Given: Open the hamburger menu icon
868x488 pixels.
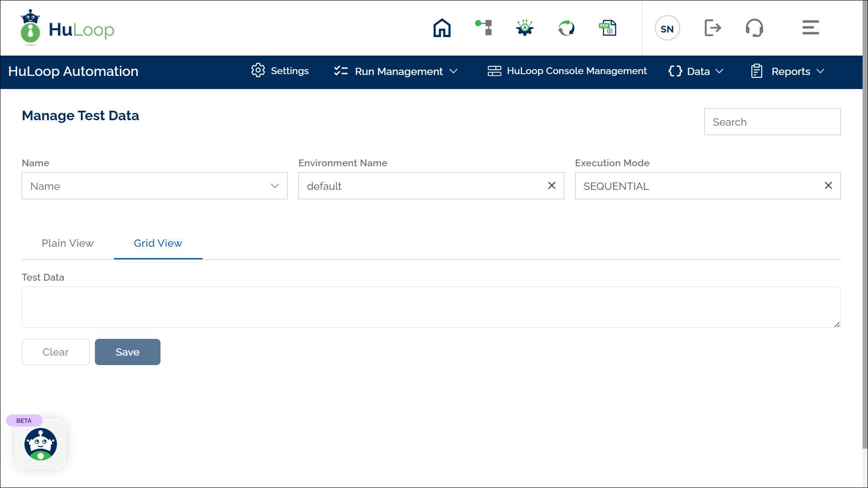Looking at the screenshot, I should tap(811, 28).
